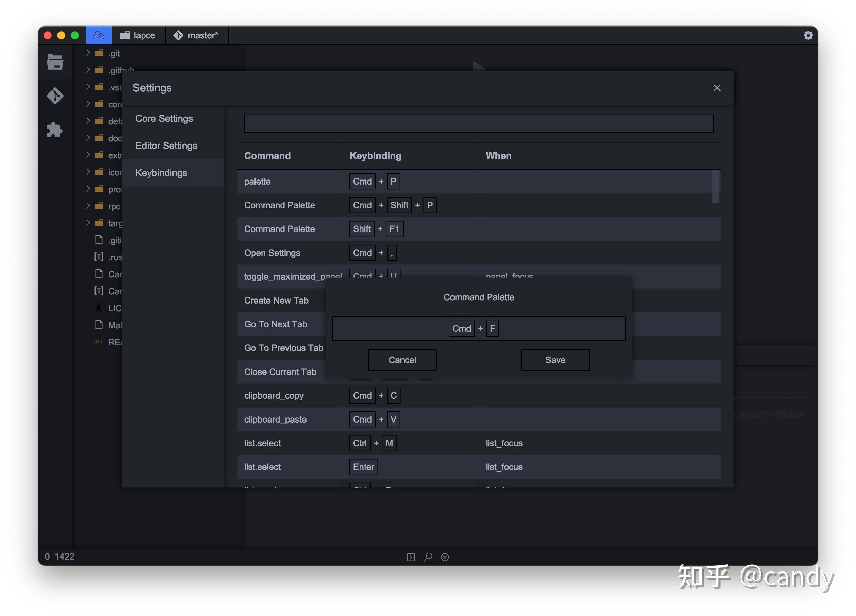Click the keybinding list scrollbar thumb
Viewport: 856px width, 616px height.
715,186
